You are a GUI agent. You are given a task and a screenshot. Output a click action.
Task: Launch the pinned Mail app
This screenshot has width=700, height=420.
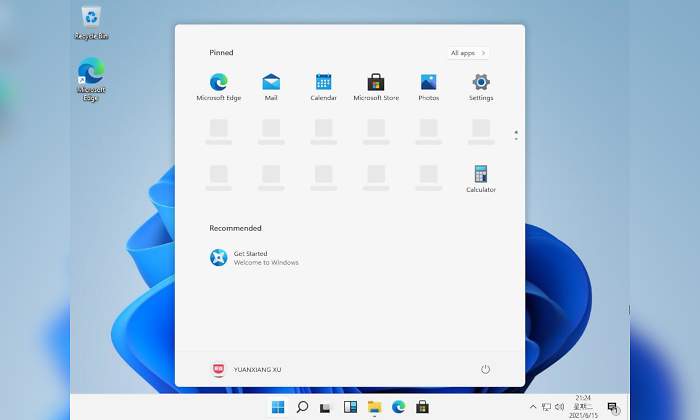click(271, 87)
